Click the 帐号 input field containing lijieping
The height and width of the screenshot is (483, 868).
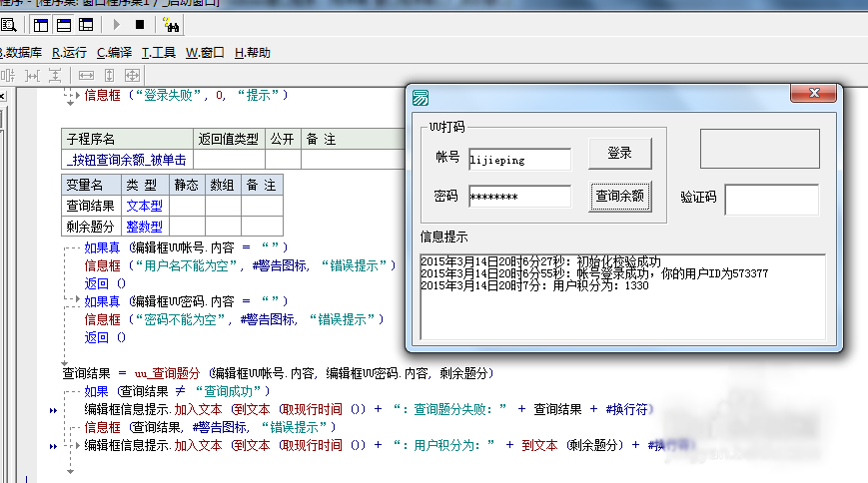click(518, 159)
